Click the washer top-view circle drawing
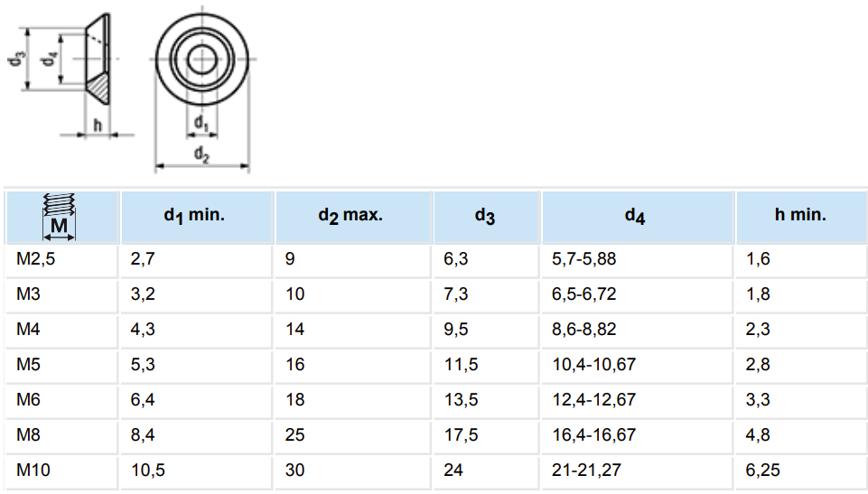Image resolution: width=868 pixels, height=494 pixels. [x=202, y=59]
